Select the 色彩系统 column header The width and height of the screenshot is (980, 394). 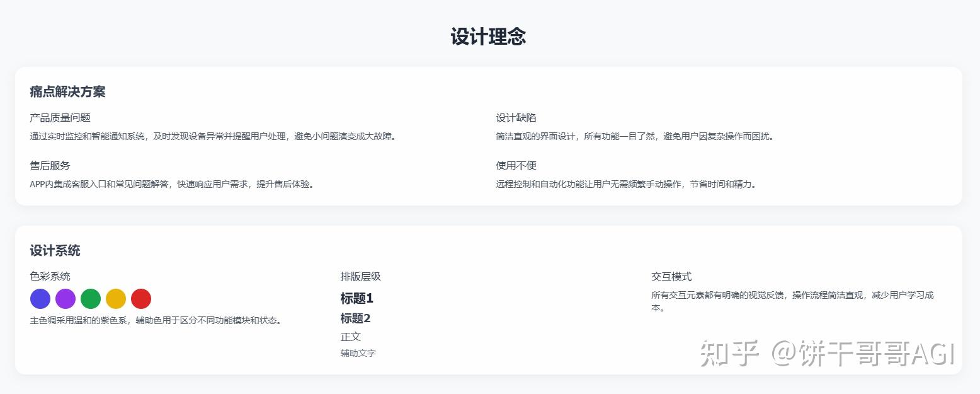point(49,276)
